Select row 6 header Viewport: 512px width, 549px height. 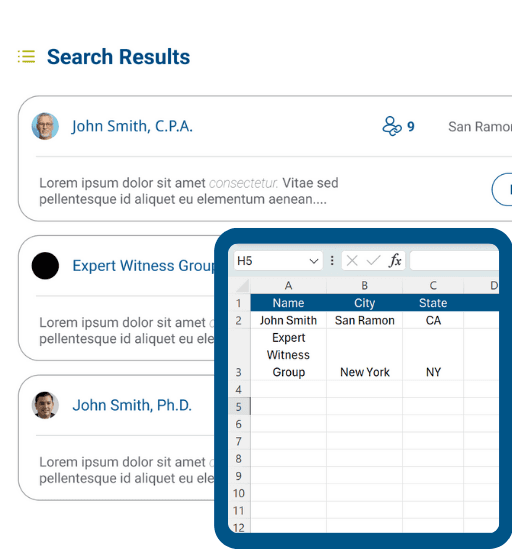239,424
